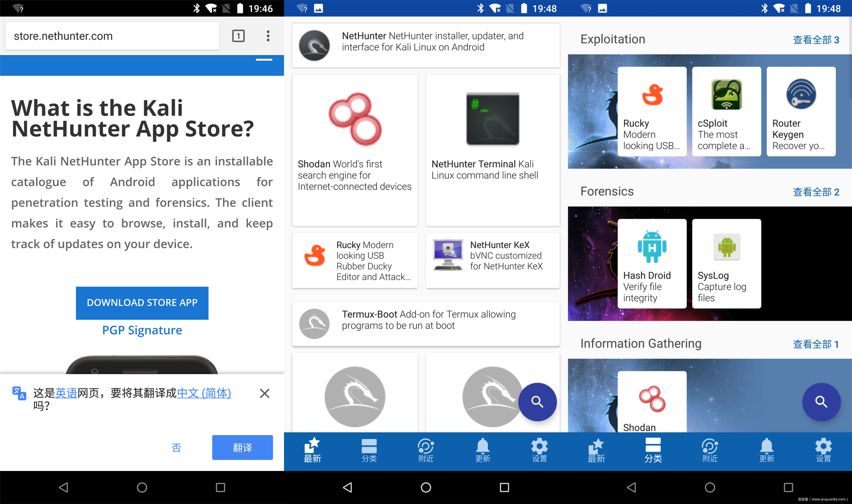The height and width of the screenshot is (504, 852).
Task: Open cSploit app card
Action: [x=726, y=111]
